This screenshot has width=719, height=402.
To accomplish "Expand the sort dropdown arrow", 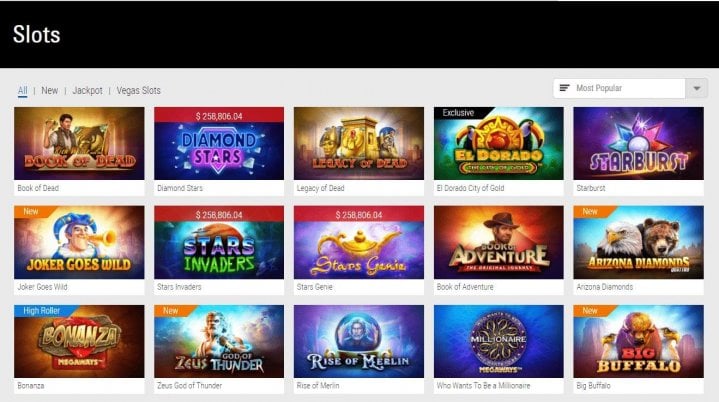I will click(697, 88).
